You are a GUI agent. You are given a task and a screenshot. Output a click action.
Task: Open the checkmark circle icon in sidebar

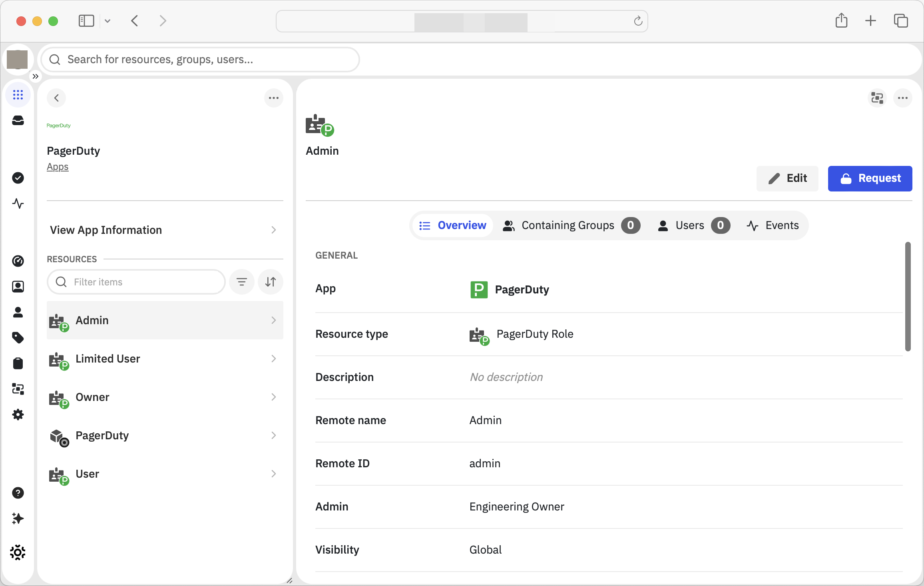(18, 178)
